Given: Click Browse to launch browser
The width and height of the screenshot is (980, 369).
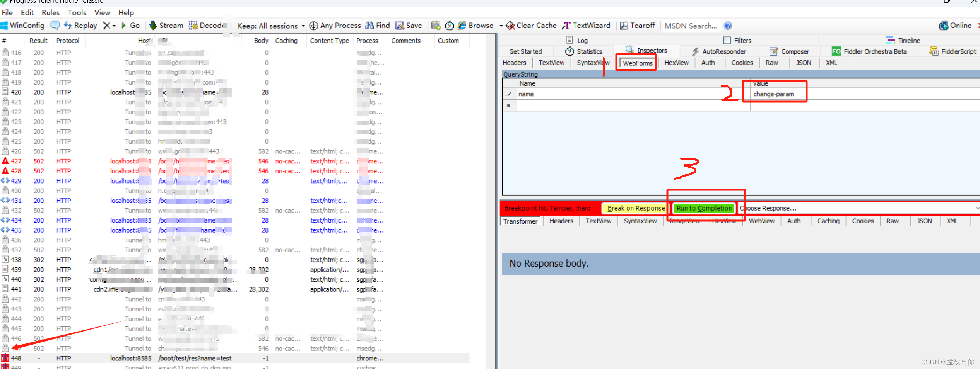Looking at the screenshot, I should coord(475,26).
